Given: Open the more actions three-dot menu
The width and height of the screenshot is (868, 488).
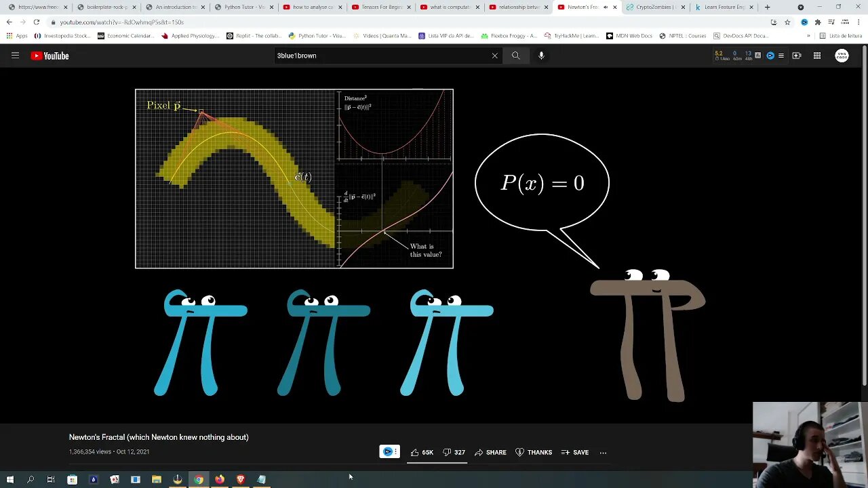Looking at the screenshot, I should tap(603, 452).
